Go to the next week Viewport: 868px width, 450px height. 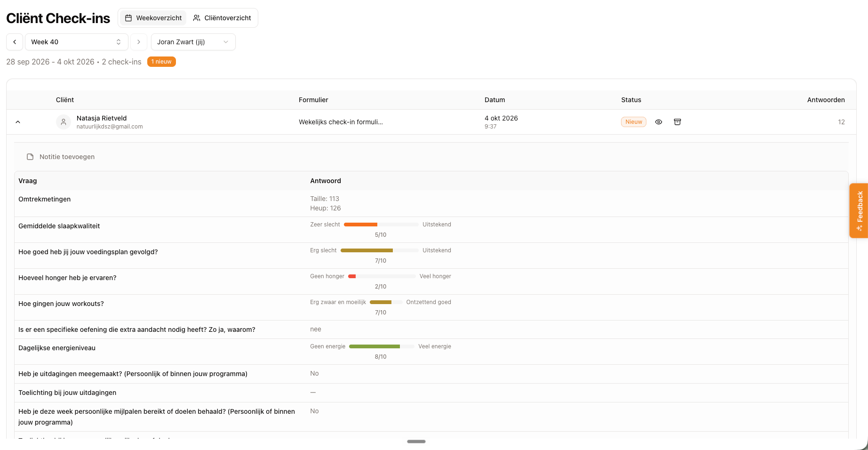click(x=139, y=42)
